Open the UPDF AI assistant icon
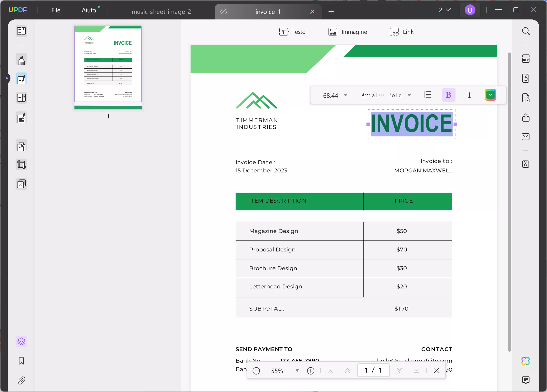The width and height of the screenshot is (547, 392). tap(526, 361)
